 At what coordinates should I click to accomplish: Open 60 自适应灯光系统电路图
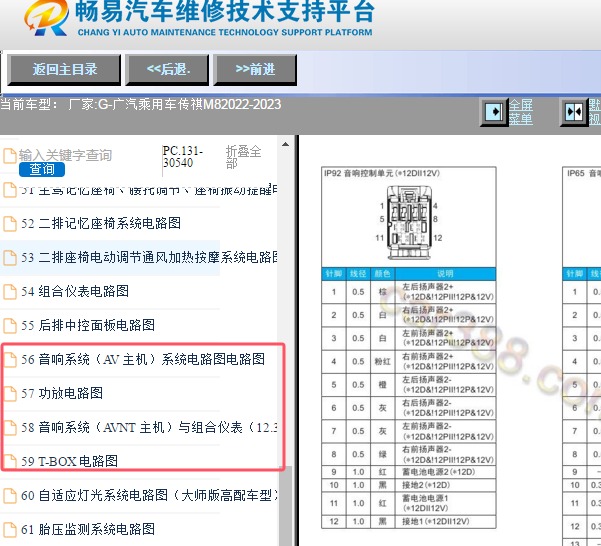149,495
